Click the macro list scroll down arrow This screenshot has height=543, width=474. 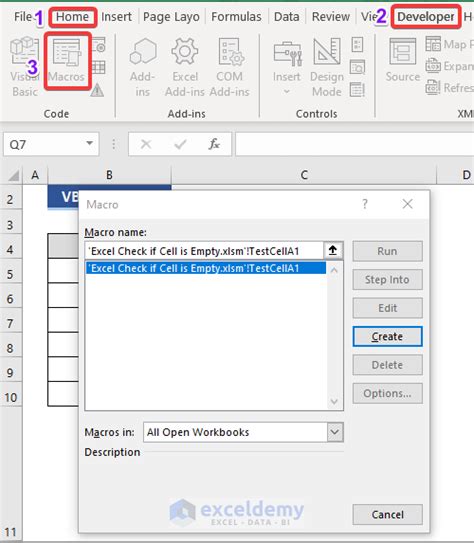click(x=334, y=401)
